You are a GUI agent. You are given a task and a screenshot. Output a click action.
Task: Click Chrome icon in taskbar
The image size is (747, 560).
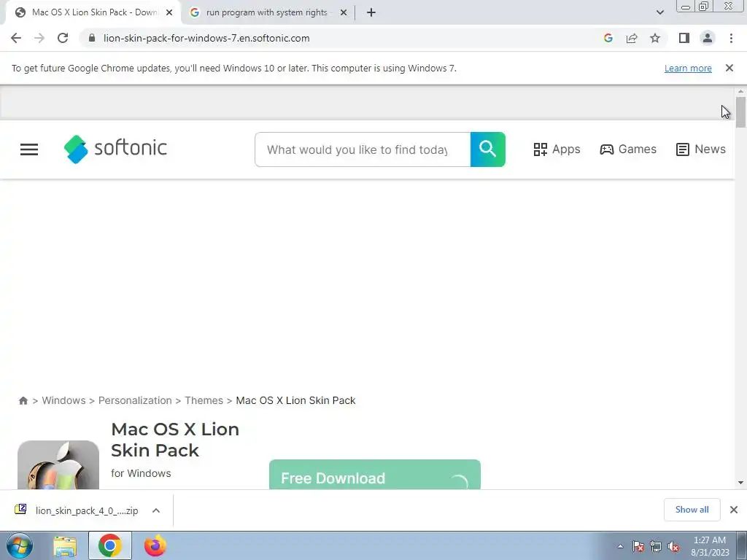pos(110,545)
